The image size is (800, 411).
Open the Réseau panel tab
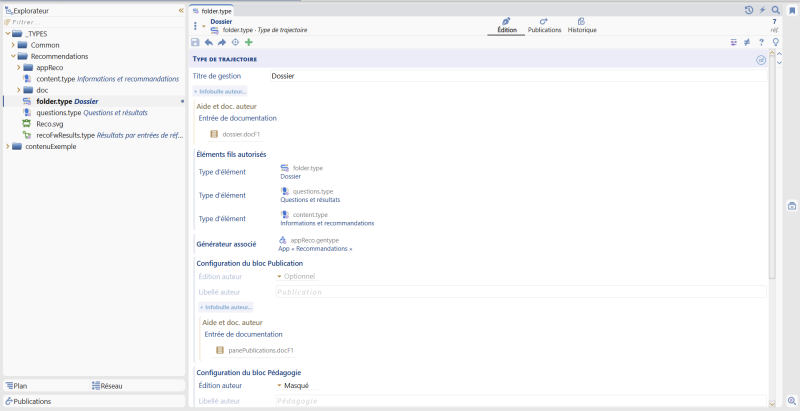pos(138,386)
